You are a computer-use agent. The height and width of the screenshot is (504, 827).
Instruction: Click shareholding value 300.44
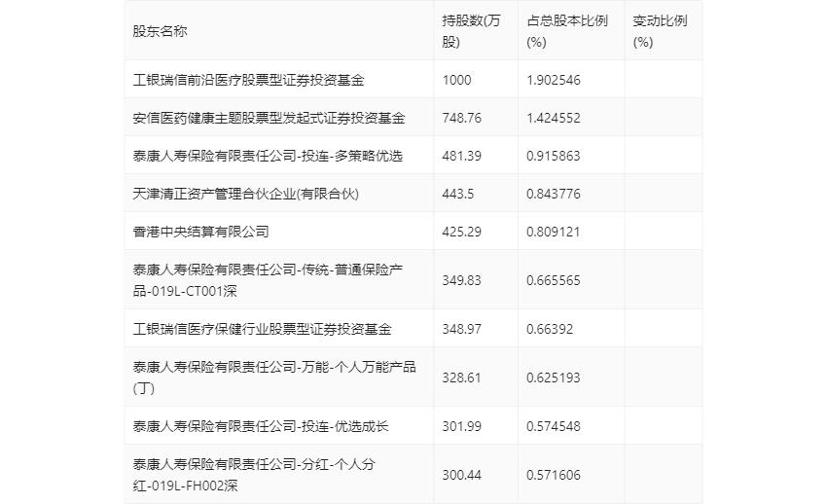(x=461, y=475)
